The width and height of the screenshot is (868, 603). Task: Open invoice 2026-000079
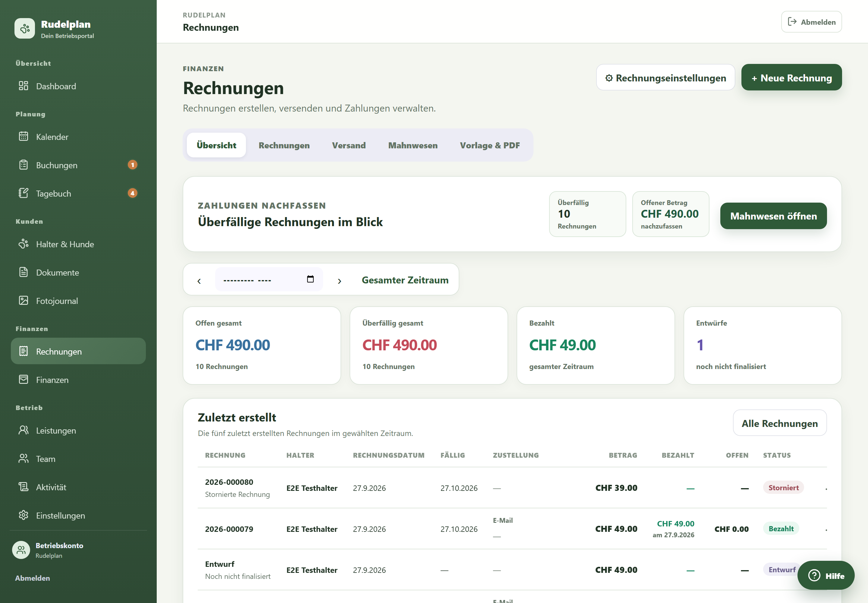tap(229, 529)
